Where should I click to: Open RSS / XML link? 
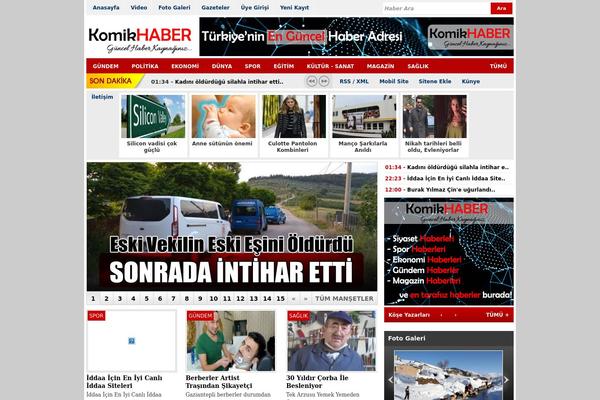354,81
